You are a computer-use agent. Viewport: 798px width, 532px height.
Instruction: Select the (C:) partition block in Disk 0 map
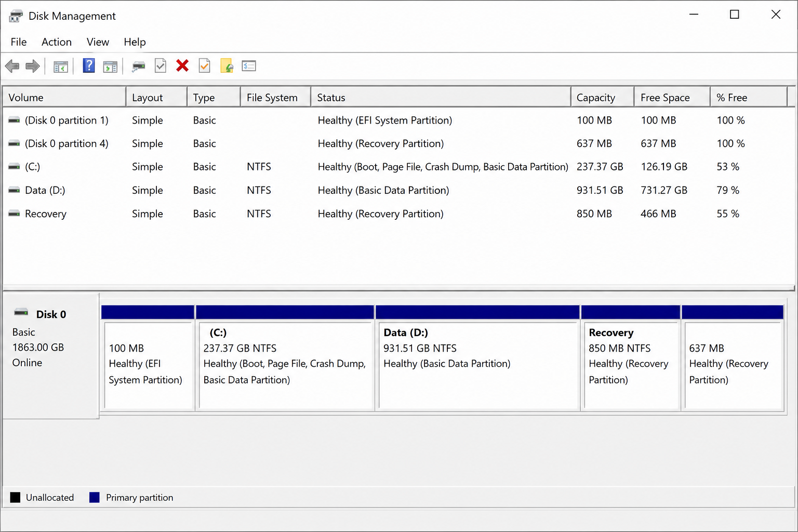pyautogui.click(x=285, y=358)
